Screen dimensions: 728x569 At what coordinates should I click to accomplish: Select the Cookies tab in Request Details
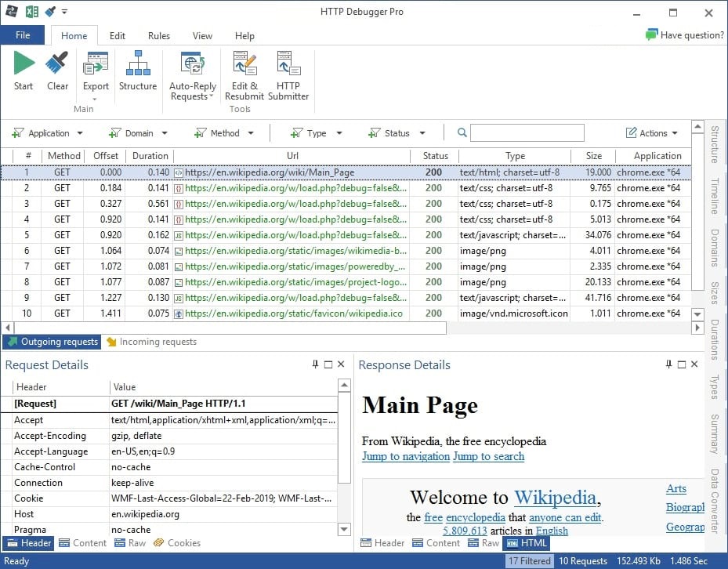point(177,542)
